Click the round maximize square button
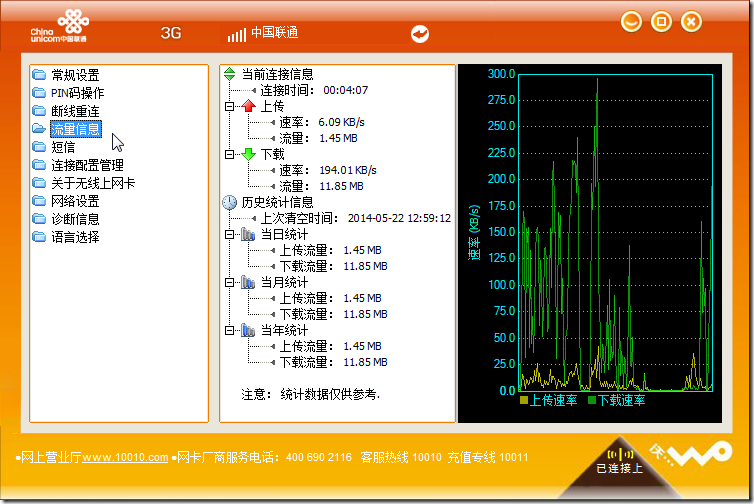This screenshot has width=754, height=504. (x=661, y=22)
